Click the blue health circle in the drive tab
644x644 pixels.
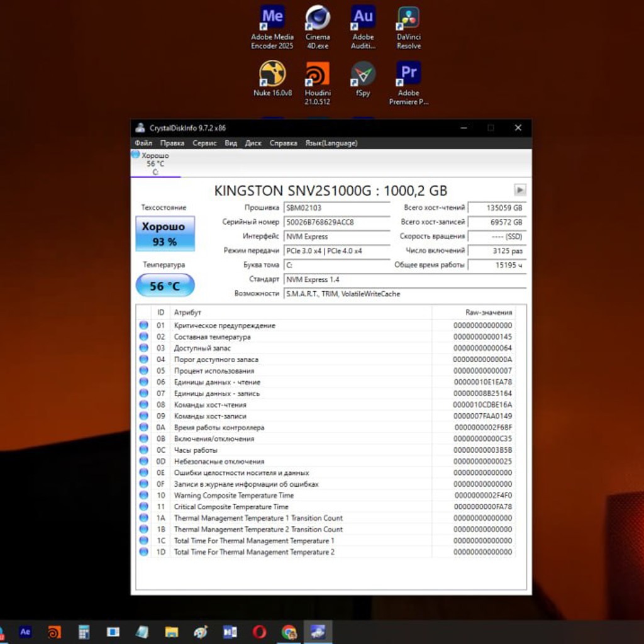pos(136,155)
